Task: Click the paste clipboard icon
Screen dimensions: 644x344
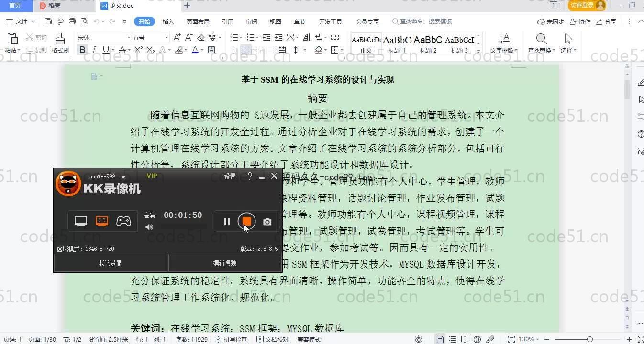Action: [12, 39]
